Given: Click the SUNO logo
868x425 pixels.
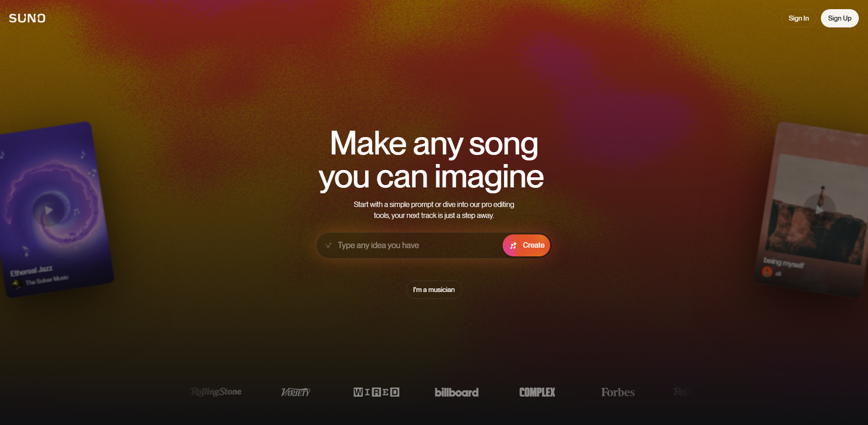Looking at the screenshot, I should click(x=27, y=18).
